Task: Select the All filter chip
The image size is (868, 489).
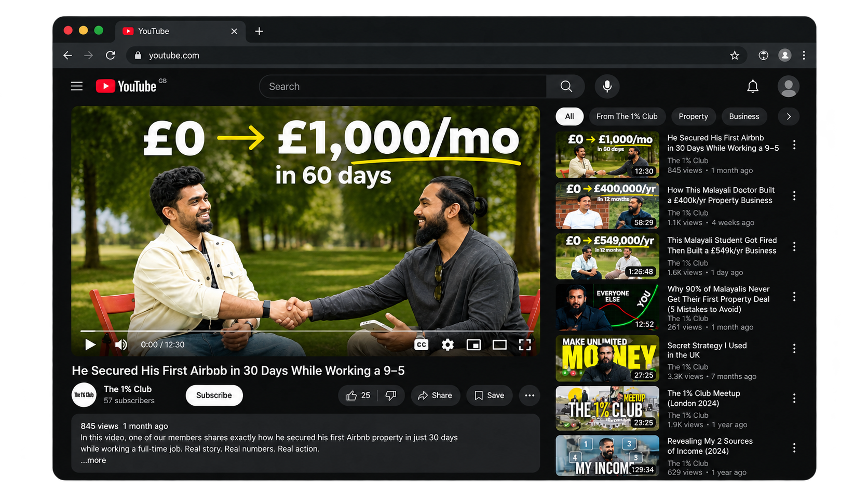Action: tap(569, 116)
